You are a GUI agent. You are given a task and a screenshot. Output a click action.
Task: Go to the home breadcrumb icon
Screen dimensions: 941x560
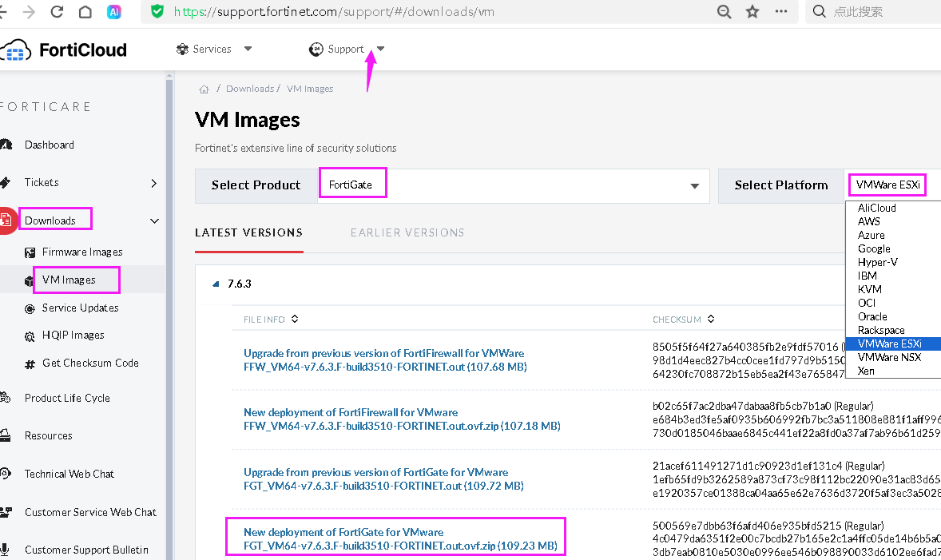[x=204, y=89]
